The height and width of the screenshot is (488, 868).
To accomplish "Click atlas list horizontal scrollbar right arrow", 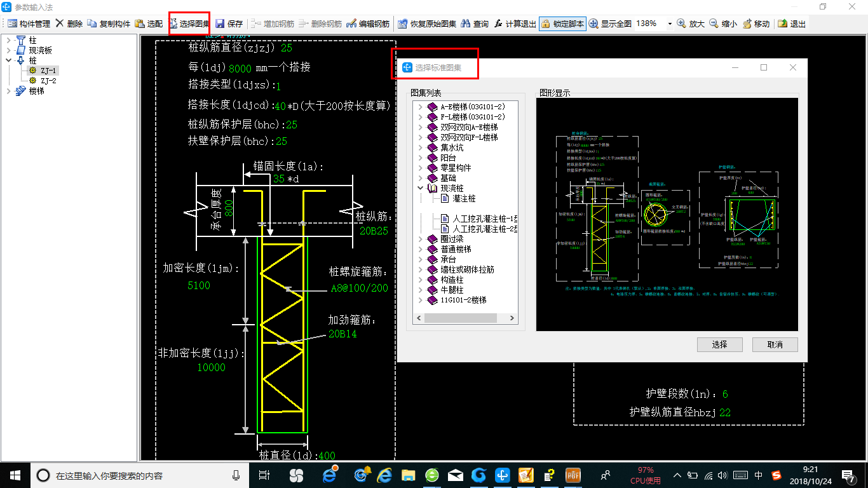I will [512, 318].
